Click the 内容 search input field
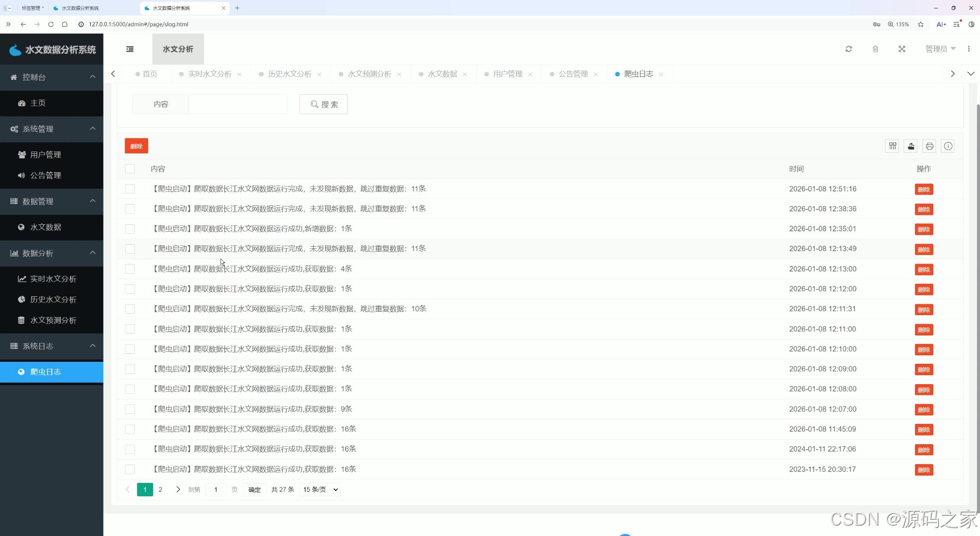This screenshot has width=980, height=536. (x=238, y=104)
